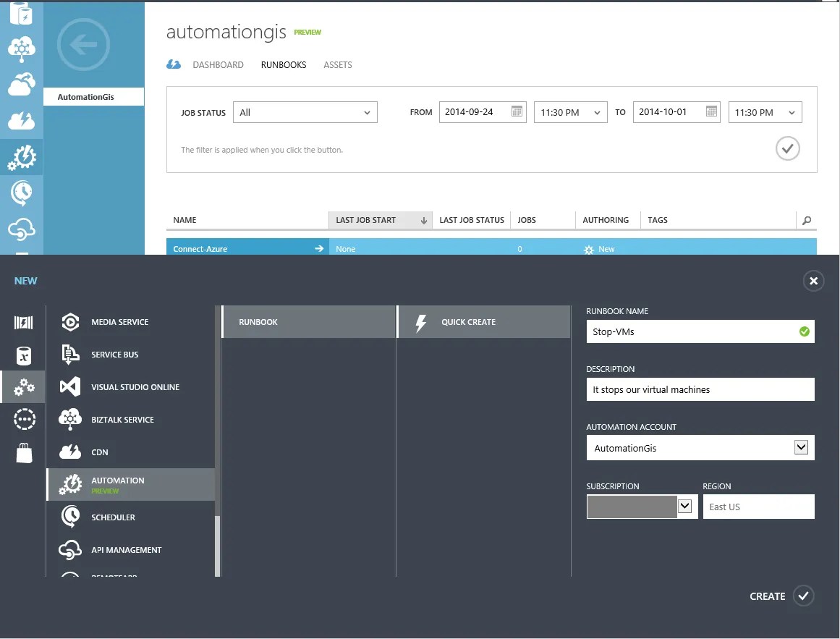Choose Service Bus in the NEW list
This screenshot has width=840, height=639.
(131, 355)
